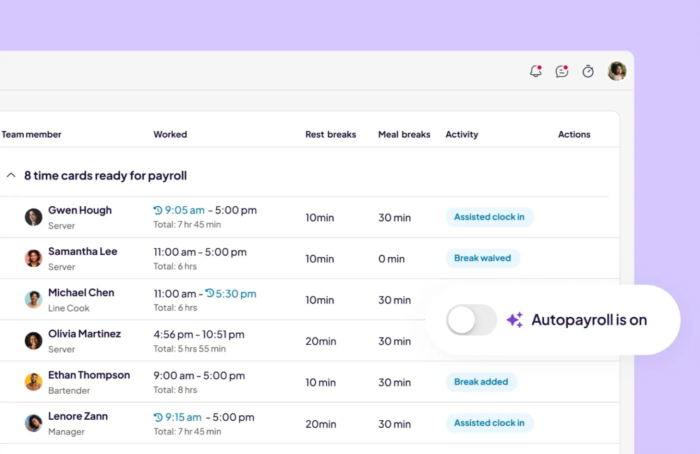Collapse the 8 time cards ready section
The width and height of the screenshot is (700, 454).
(11, 175)
